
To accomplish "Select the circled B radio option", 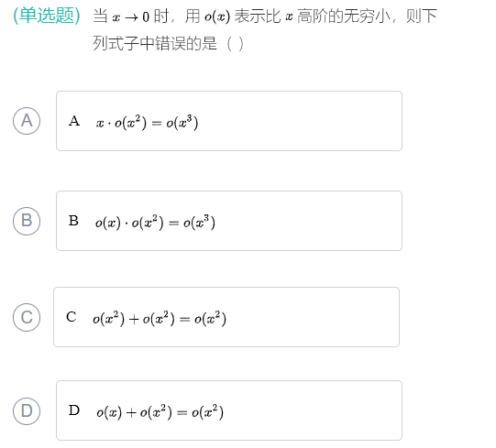I will click(x=27, y=221).
